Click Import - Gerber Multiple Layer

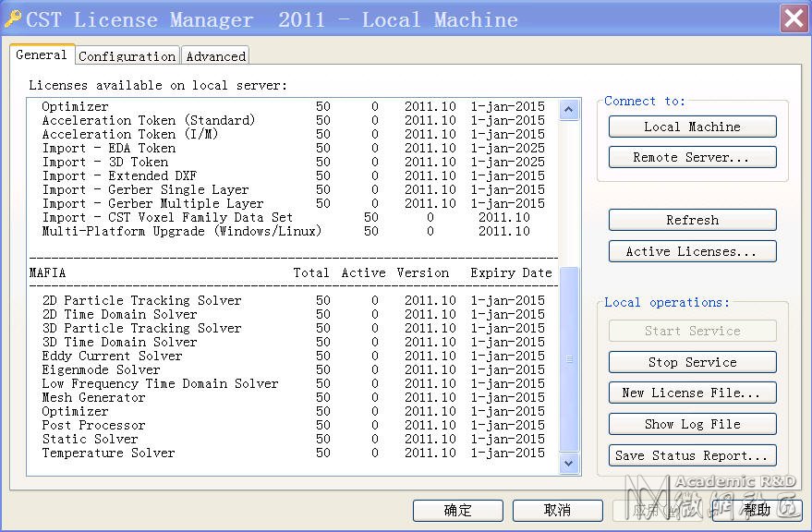pos(293,204)
